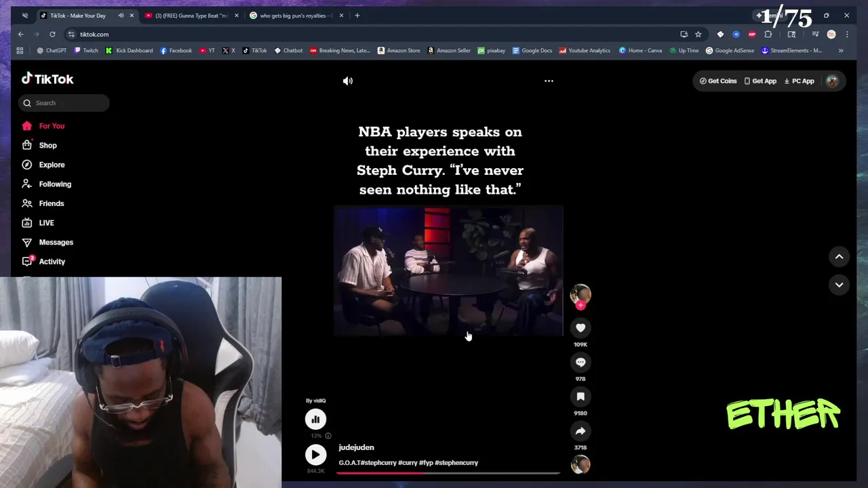868x488 pixels.
Task: Open the For You feed
Action: point(43,126)
